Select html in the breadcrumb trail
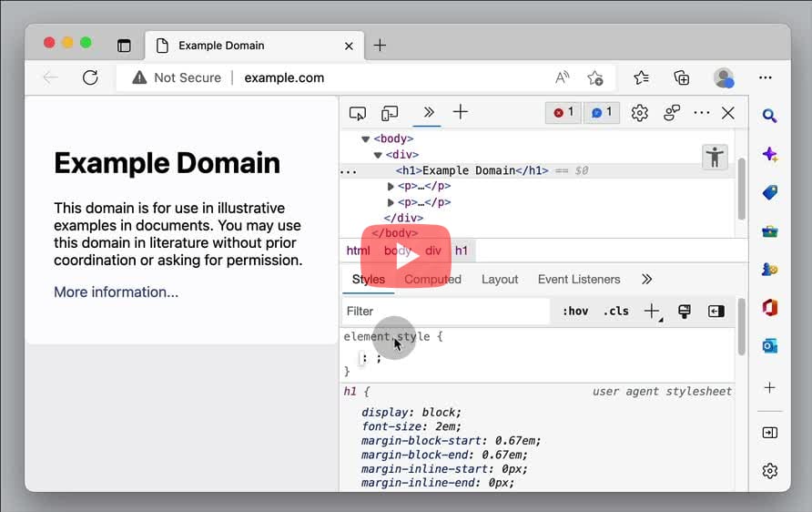Image resolution: width=812 pixels, height=512 pixels. pos(358,251)
